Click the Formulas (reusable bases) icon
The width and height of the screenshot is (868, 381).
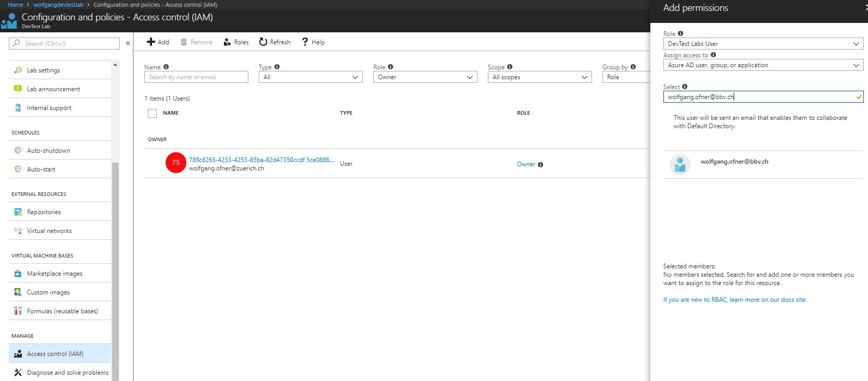tap(18, 311)
